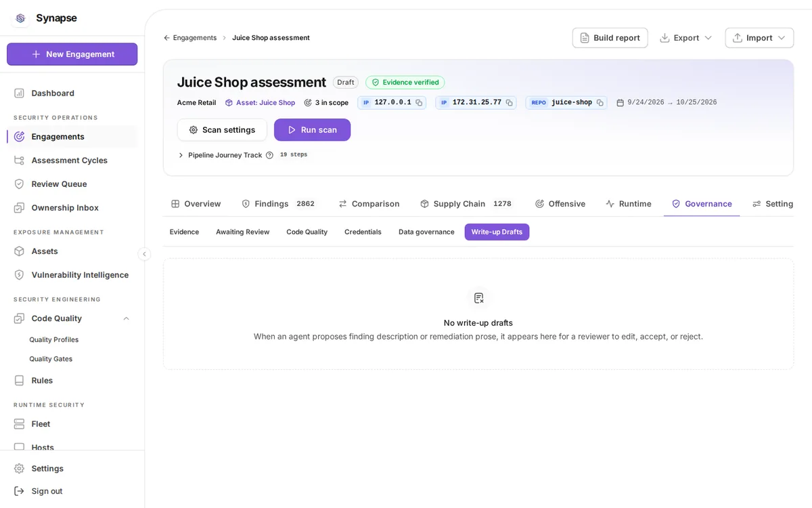812x508 pixels.
Task: Open Settings in the sidebar footer
Action: [72, 468]
